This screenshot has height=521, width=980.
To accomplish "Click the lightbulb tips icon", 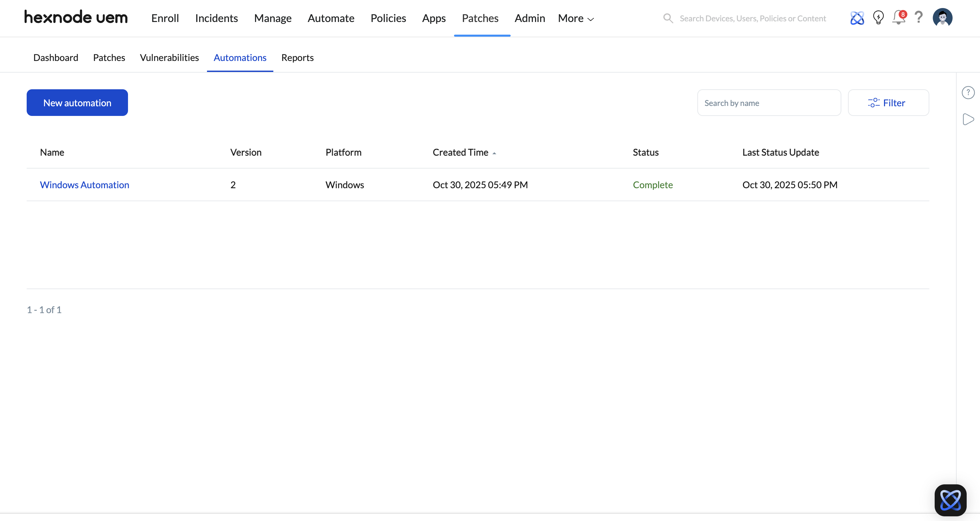I will (878, 18).
